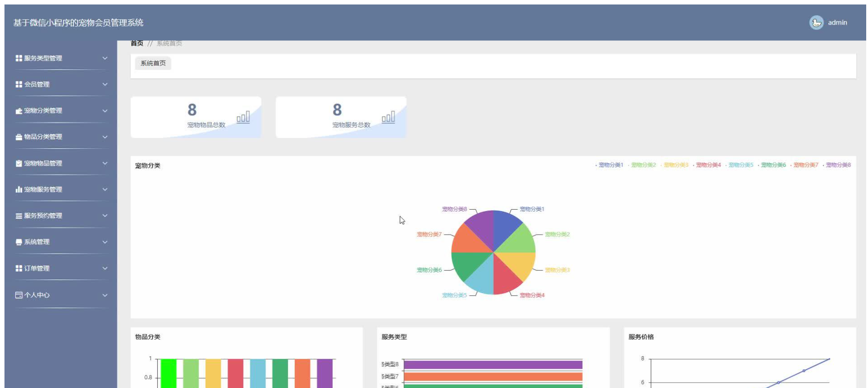Toggle legend item 宠物分类1

(x=610, y=165)
